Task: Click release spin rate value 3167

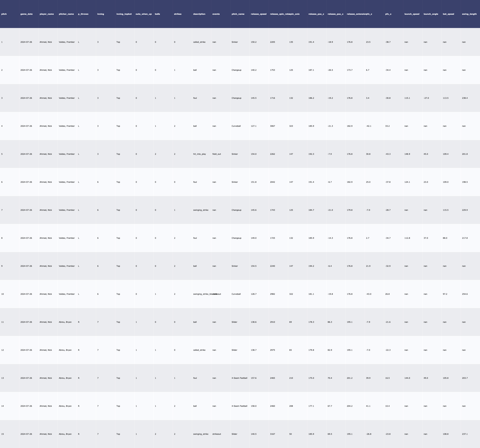Action: pyautogui.click(x=272, y=434)
